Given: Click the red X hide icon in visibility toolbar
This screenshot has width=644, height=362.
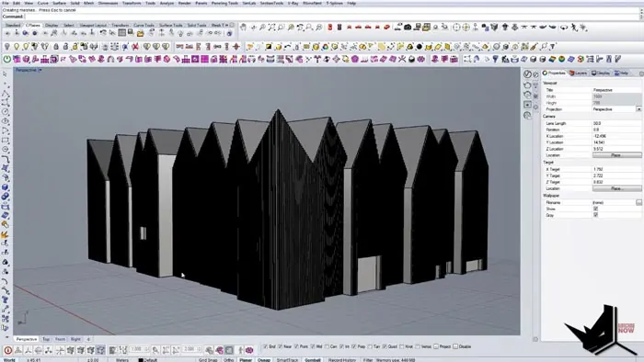Looking at the screenshot, I should 135,47.
